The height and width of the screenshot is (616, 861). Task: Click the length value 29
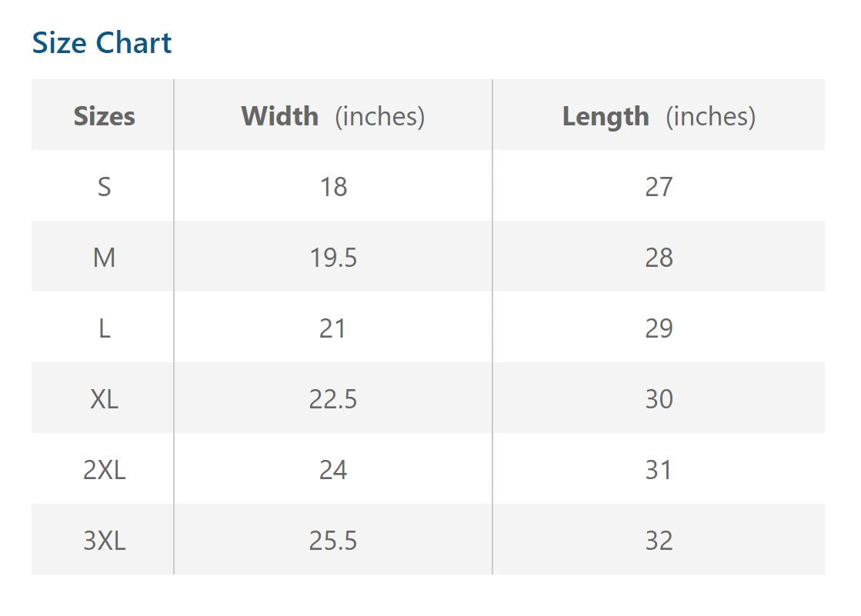click(x=659, y=328)
